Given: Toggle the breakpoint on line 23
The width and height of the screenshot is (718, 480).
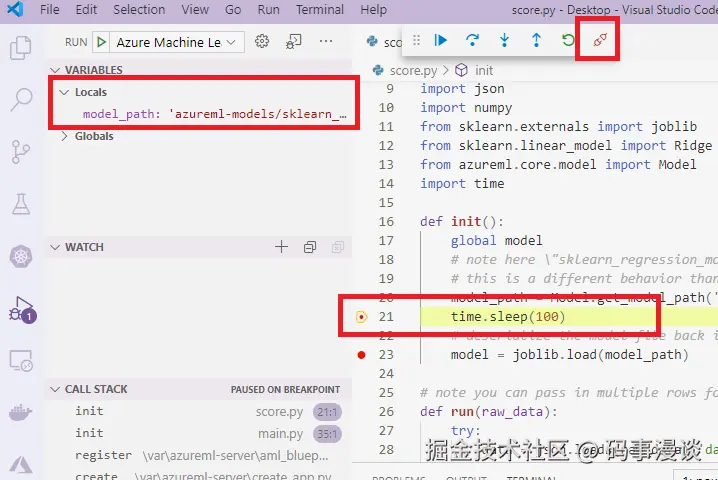Looking at the screenshot, I should [361, 355].
